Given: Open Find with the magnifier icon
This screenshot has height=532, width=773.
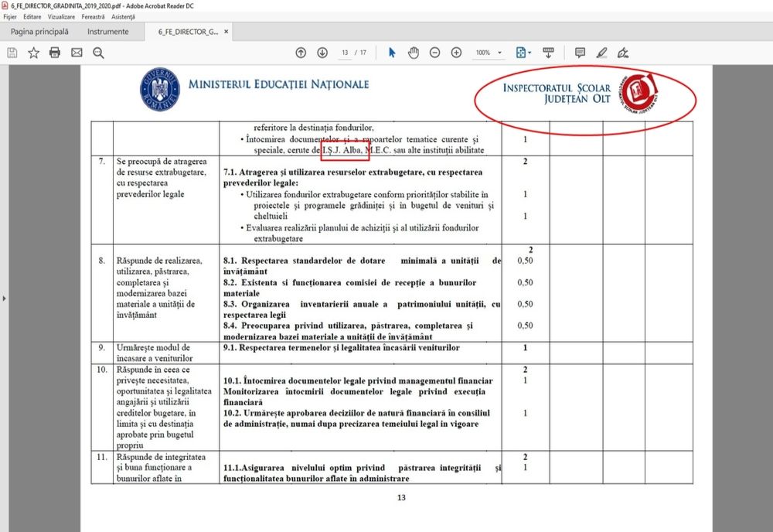Looking at the screenshot, I should pyautogui.click(x=97, y=53).
